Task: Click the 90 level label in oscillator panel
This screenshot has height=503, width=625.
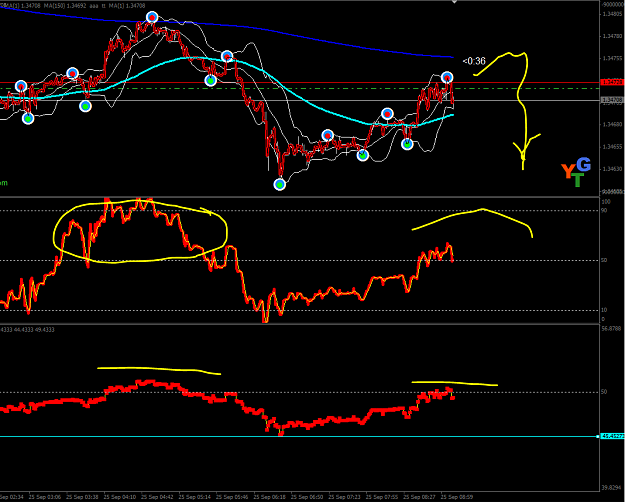Action: [605, 210]
